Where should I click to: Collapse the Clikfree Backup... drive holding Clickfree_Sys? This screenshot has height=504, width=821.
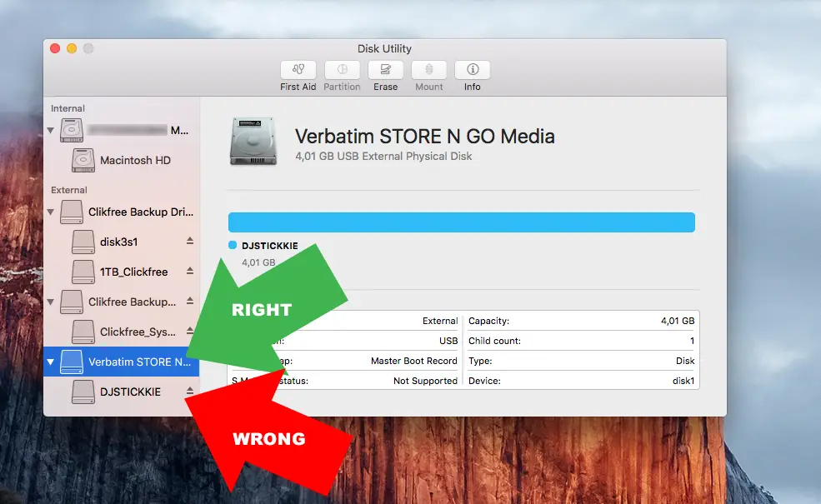(x=51, y=302)
